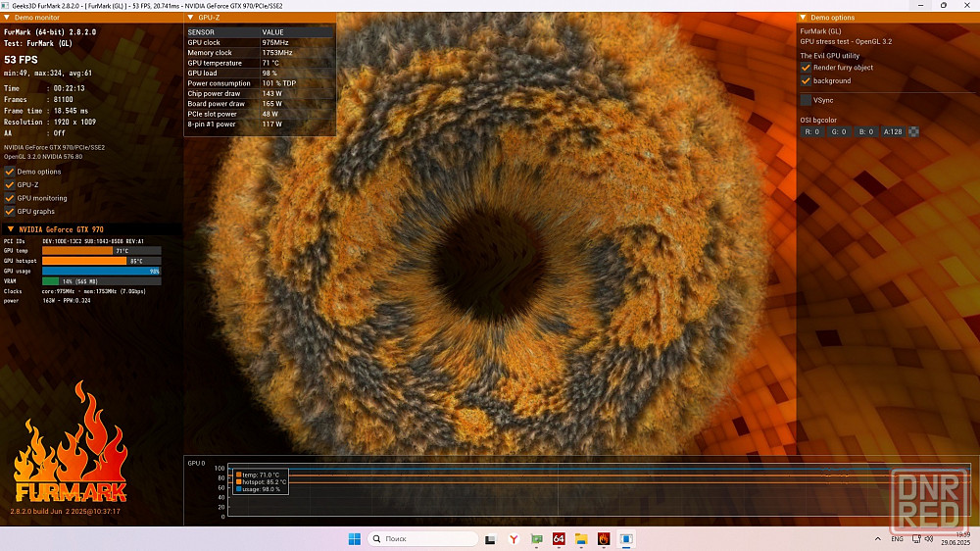The image size is (980, 551).
Task: Click the SENSOR column header
Action: click(222, 32)
